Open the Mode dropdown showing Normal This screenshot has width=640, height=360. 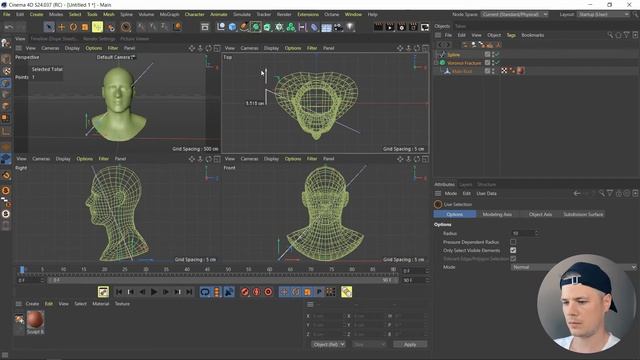573,267
